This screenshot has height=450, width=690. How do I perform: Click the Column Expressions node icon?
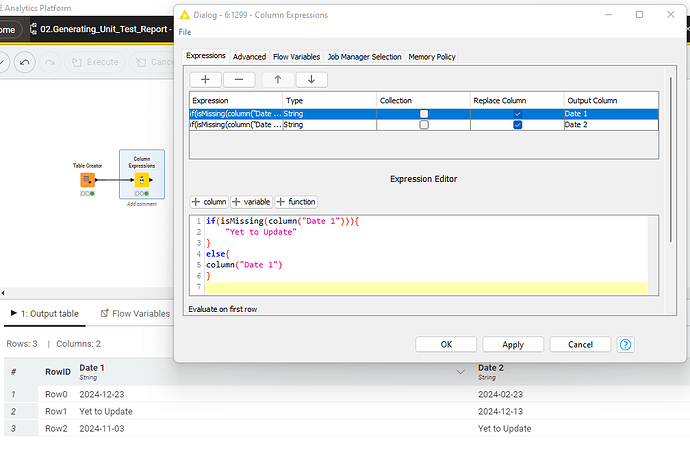(142, 179)
